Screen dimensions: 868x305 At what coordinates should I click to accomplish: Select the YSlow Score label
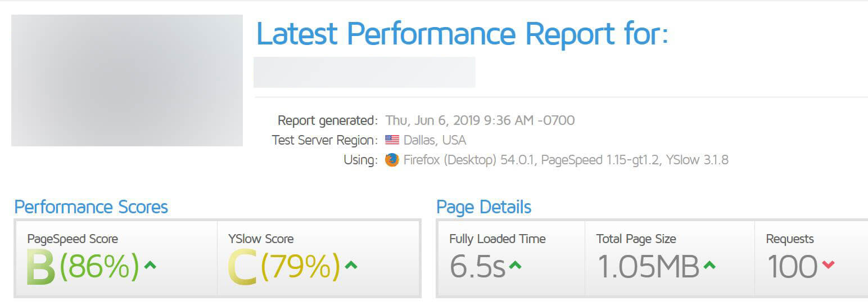(x=261, y=239)
